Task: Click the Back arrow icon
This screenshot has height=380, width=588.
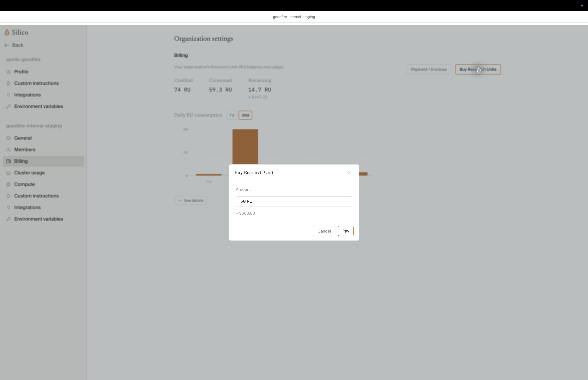Action: 7,45
